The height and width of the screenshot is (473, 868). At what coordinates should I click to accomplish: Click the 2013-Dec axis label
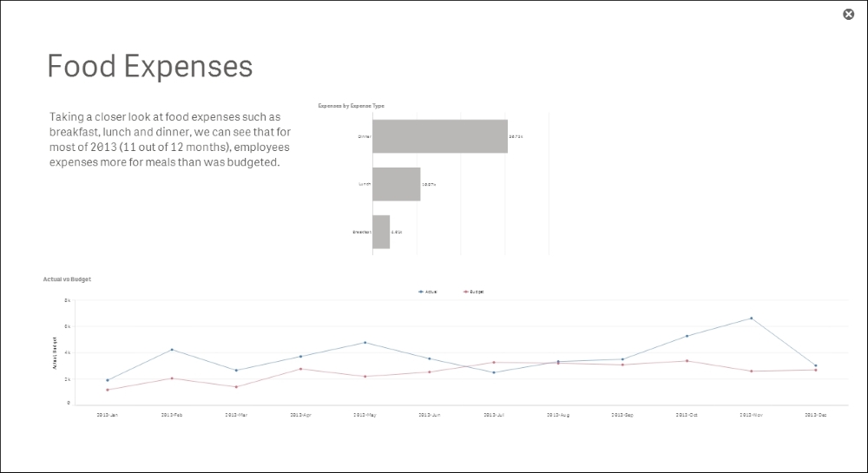pos(815,414)
